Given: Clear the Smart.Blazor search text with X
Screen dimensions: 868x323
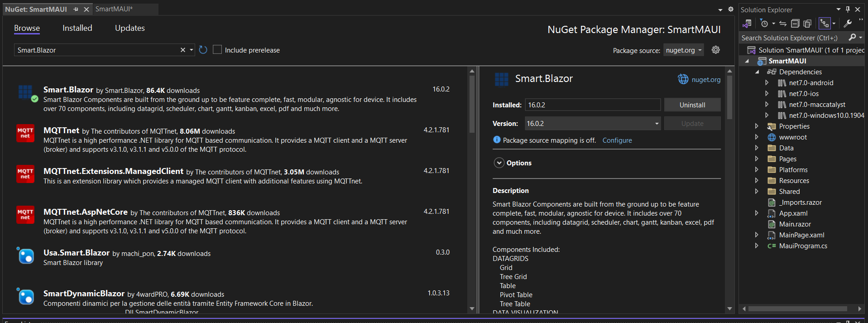Looking at the screenshot, I should pos(183,50).
